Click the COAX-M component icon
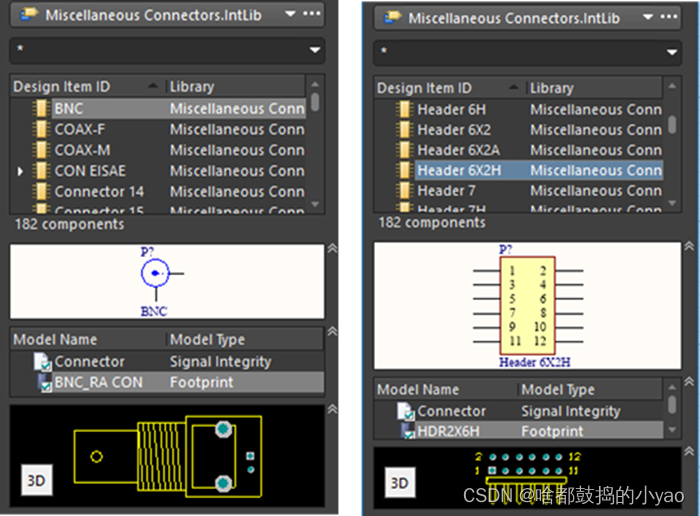 click(x=42, y=150)
